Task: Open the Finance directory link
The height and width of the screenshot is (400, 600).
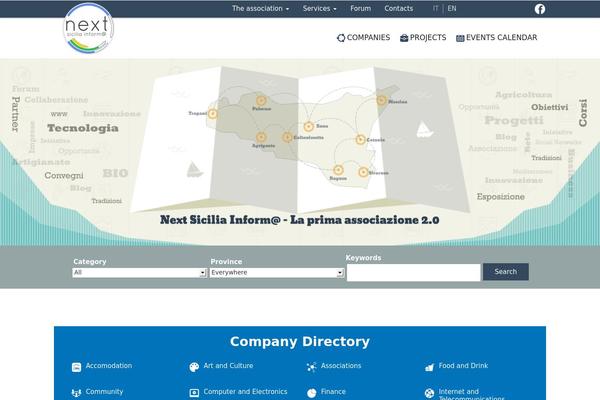Action: (333, 392)
